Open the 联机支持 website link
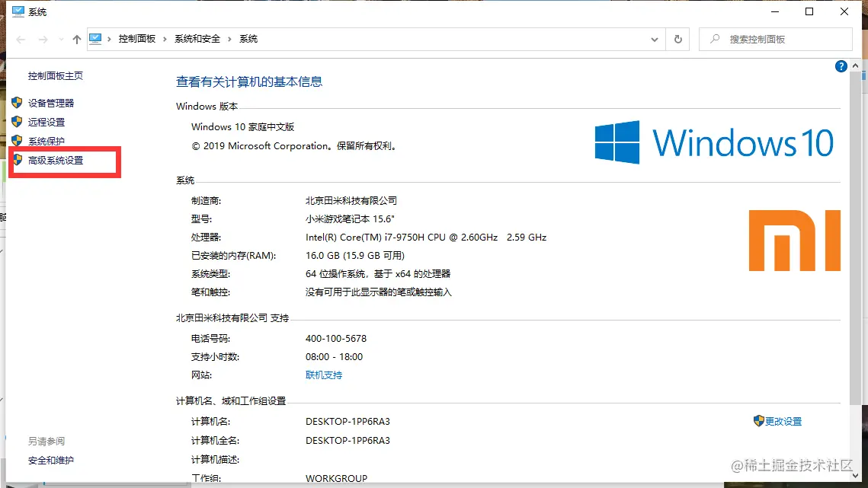Screen dimensions: 868x488 (324, 375)
